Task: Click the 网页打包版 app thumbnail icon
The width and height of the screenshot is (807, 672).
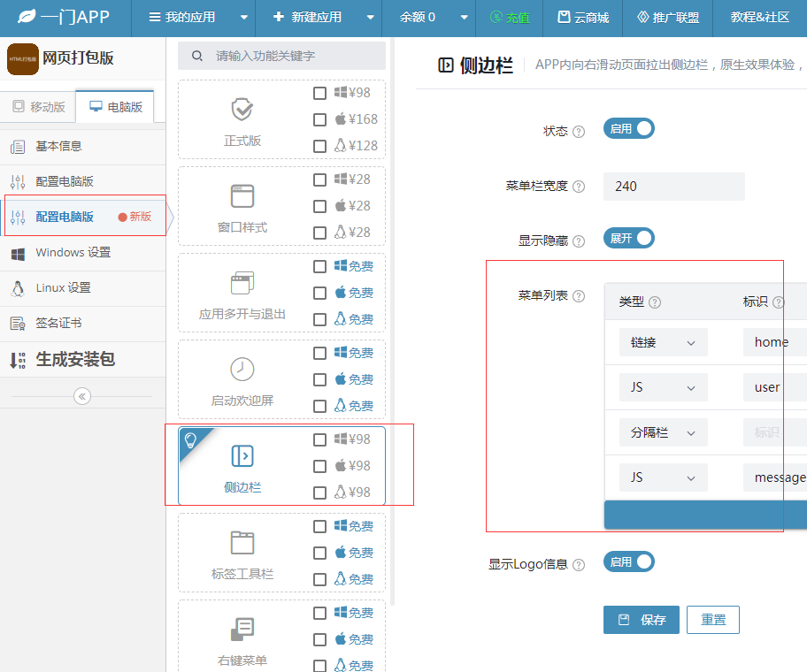Action: [x=23, y=59]
